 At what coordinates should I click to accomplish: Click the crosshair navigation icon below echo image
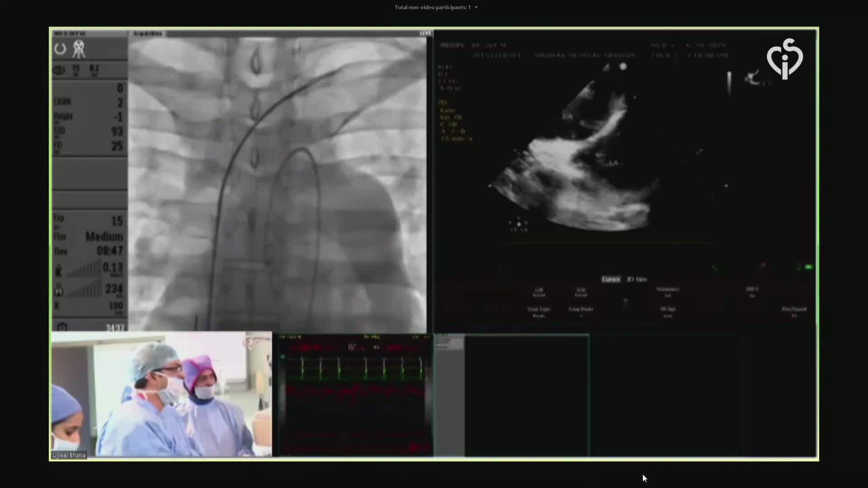pos(519,224)
